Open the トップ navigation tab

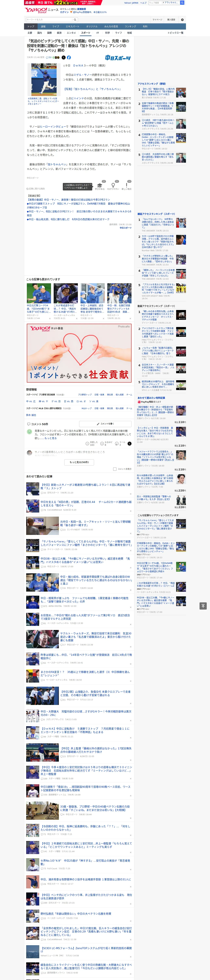tap(31, 27)
